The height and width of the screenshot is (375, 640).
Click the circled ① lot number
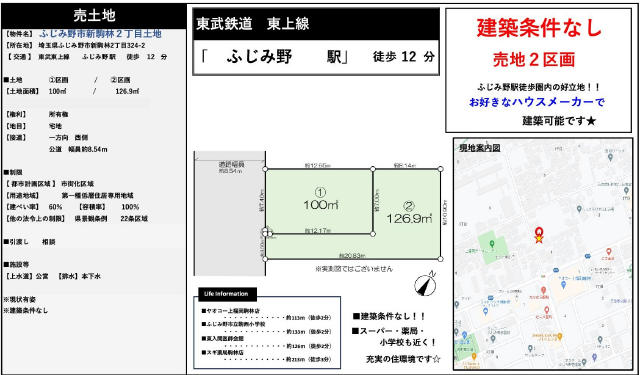pos(320,192)
